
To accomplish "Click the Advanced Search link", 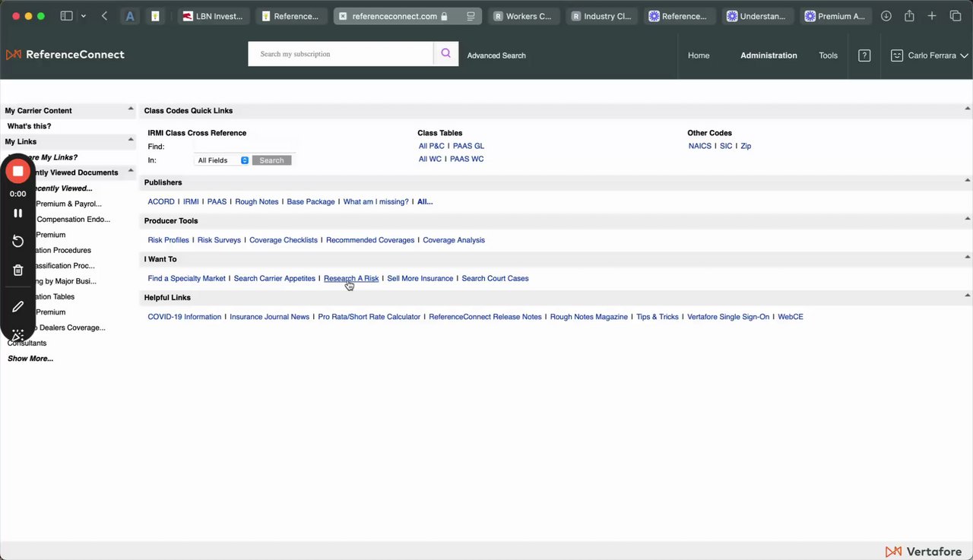I will coord(496,55).
